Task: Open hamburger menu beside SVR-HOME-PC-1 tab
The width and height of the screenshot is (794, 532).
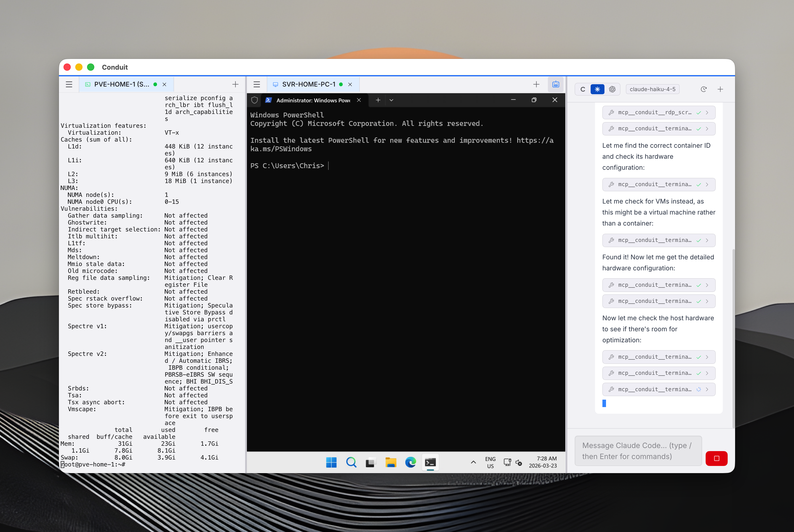Action: [257, 84]
